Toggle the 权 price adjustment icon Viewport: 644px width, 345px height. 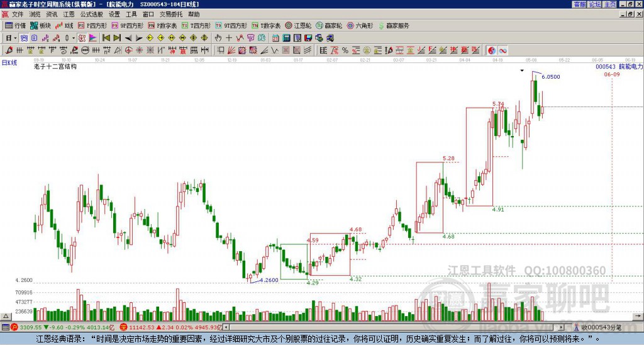[81, 38]
